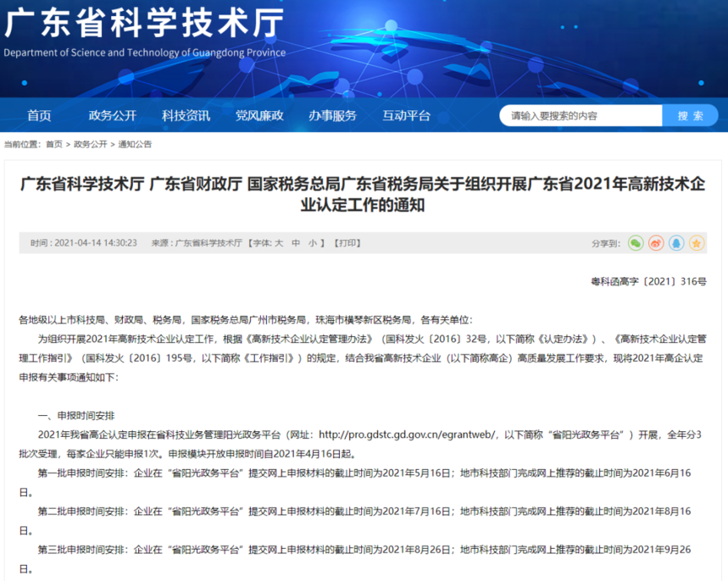Click the search input field
Viewport: 728px width, 581px height.
point(581,115)
